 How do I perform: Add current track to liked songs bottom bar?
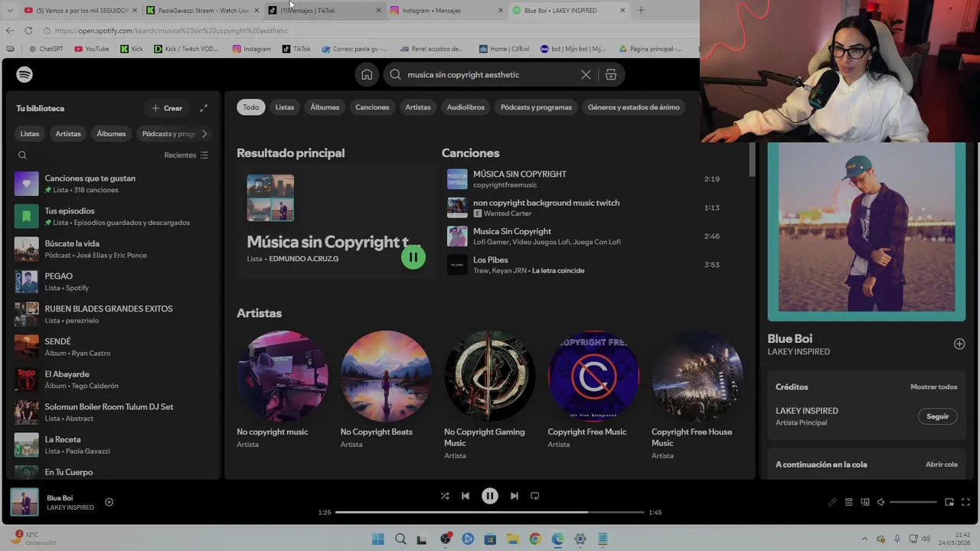click(109, 502)
